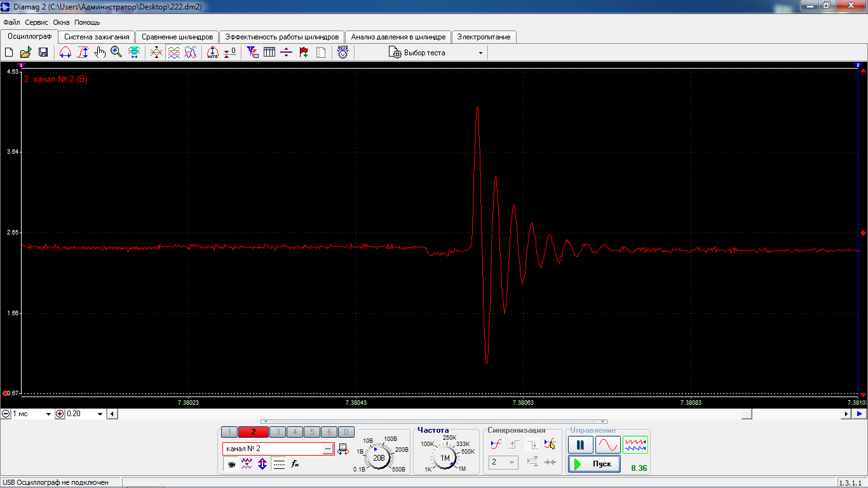This screenshot has width=868, height=488.
Task: Switch to Система зажигания tab
Action: click(x=97, y=37)
